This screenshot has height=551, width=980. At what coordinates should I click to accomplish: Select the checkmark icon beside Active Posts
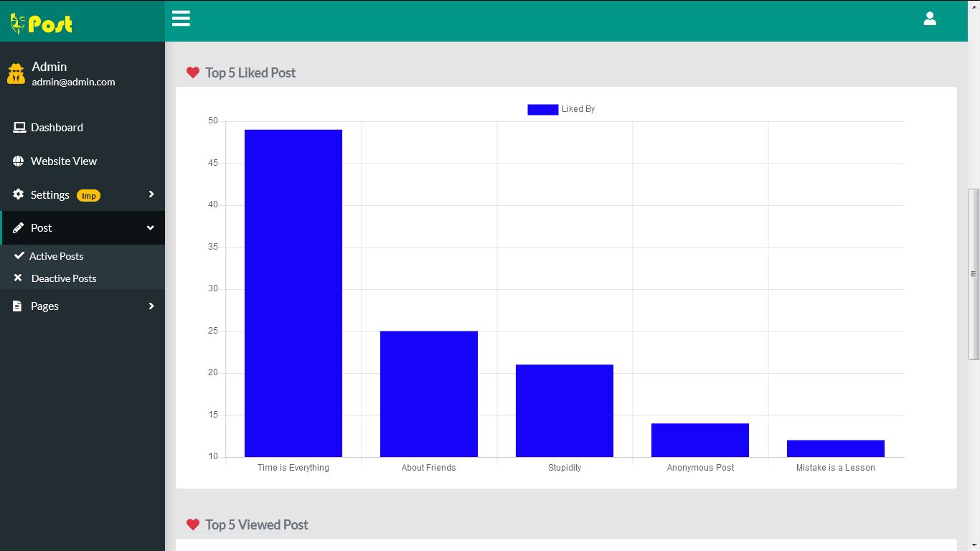[18, 255]
